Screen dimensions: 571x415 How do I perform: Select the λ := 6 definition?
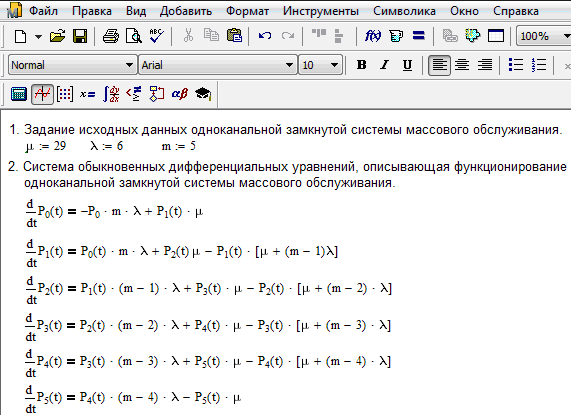pyautogui.click(x=107, y=146)
